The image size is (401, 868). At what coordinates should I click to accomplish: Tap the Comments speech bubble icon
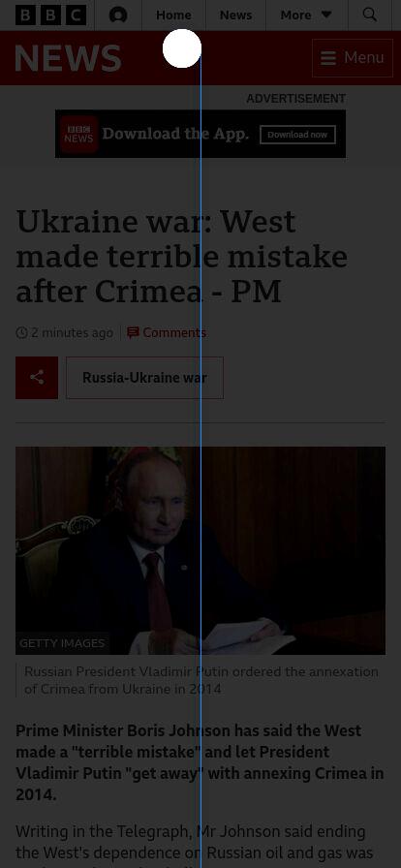coord(133,332)
